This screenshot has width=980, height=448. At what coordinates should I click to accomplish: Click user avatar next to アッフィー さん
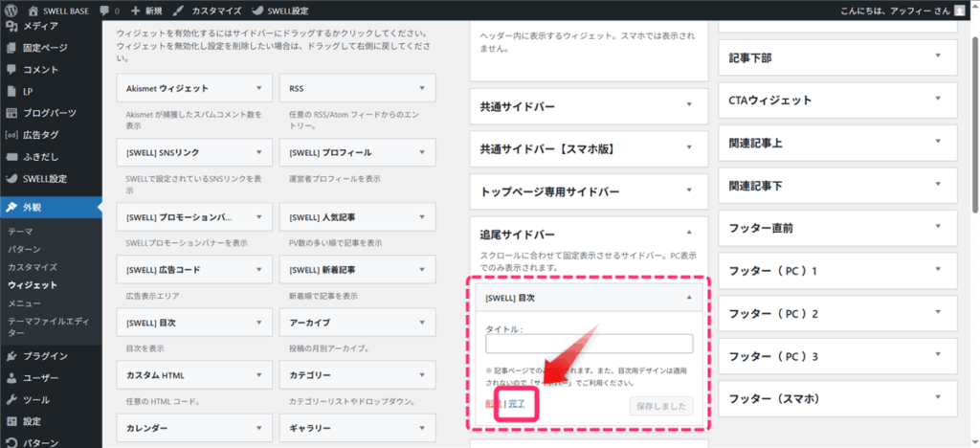959,11
